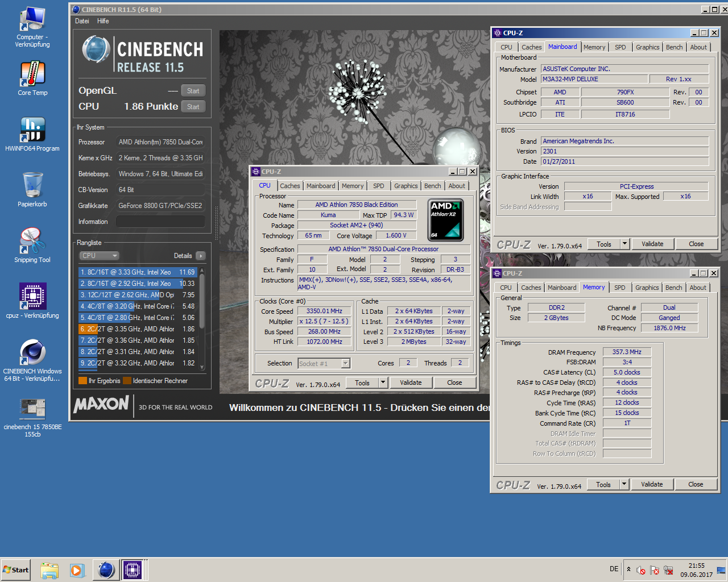Start the OpenGL benchmark
Viewport: 728px width, 582px height.
pyautogui.click(x=193, y=91)
